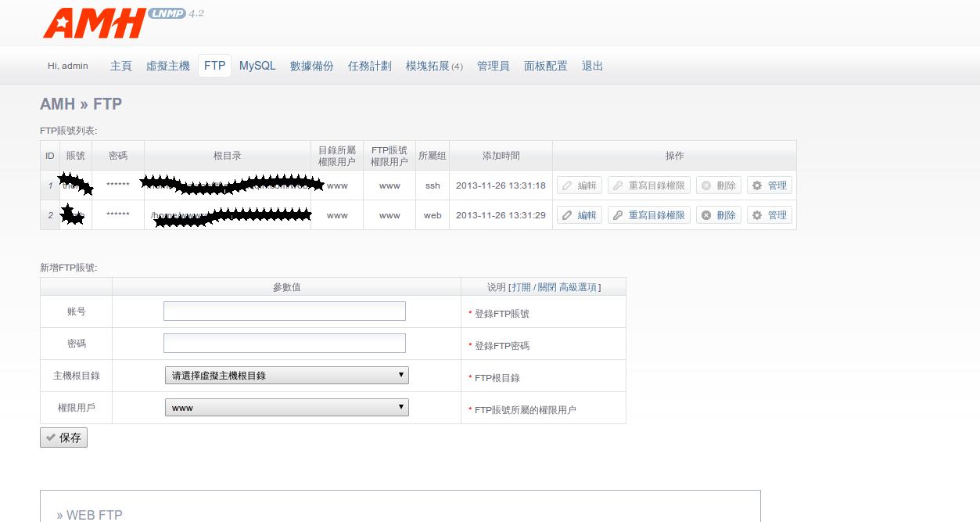Screen dimensions: 980x522
Task: Click the AMH logo at top
Action: (x=94, y=23)
